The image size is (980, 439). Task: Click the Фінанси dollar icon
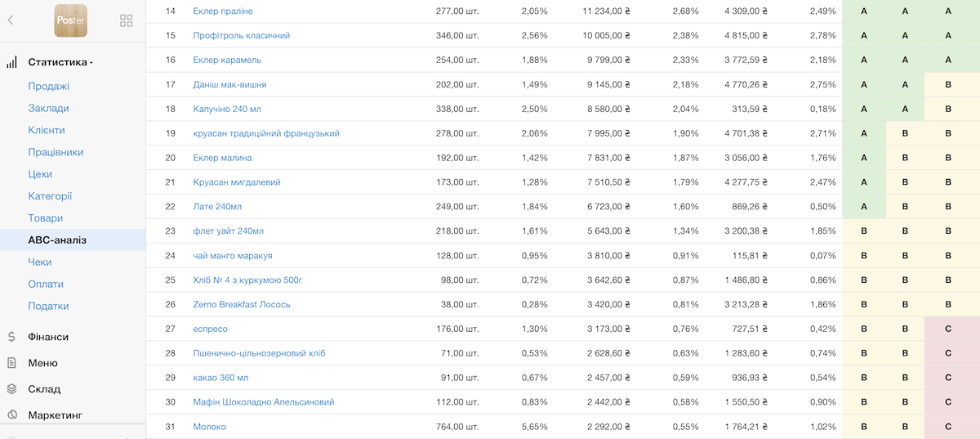pyautogui.click(x=11, y=337)
